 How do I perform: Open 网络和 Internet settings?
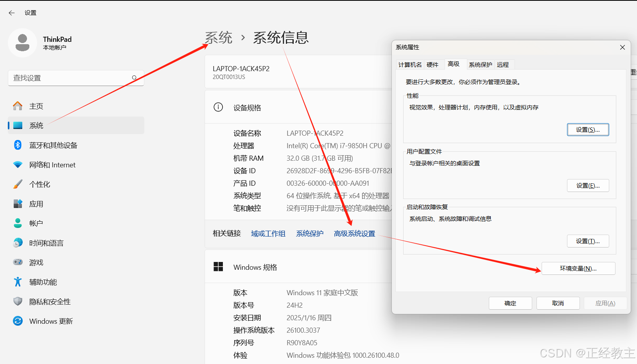tap(76, 165)
